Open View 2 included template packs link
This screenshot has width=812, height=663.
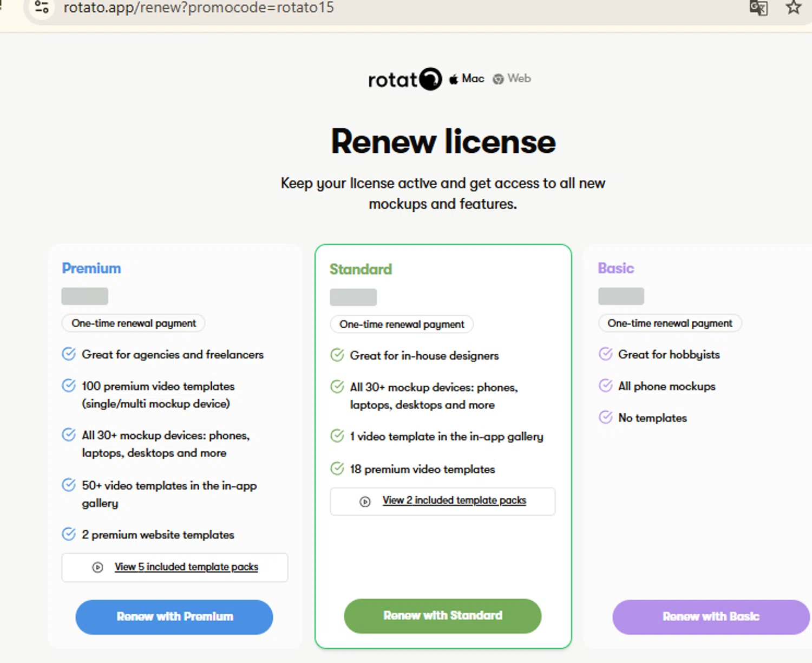pos(454,500)
